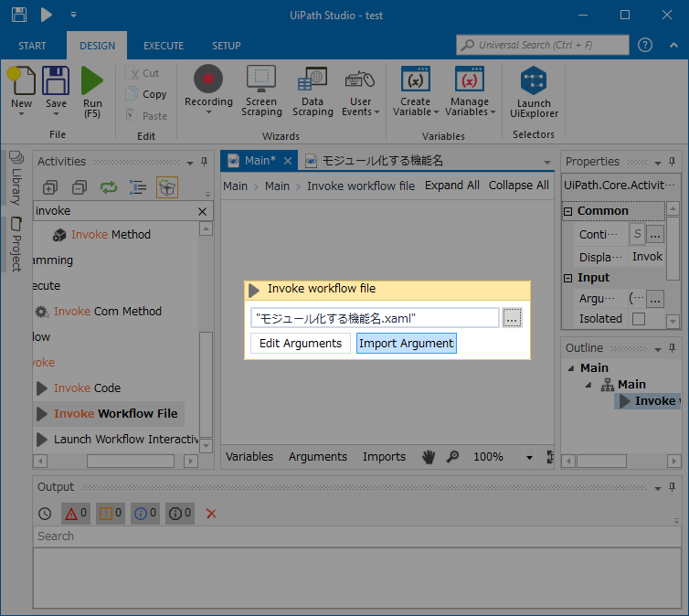
Task: Click Collapse All activities icon
Action: (79, 187)
